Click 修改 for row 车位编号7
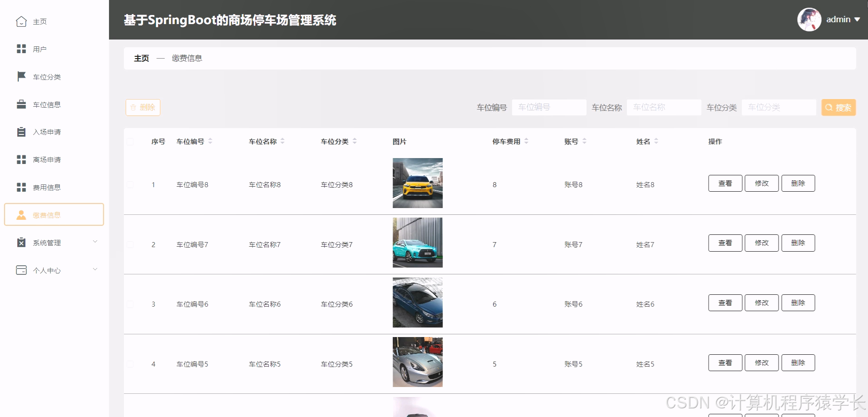This screenshot has height=417, width=868. pyautogui.click(x=761, y=243)
